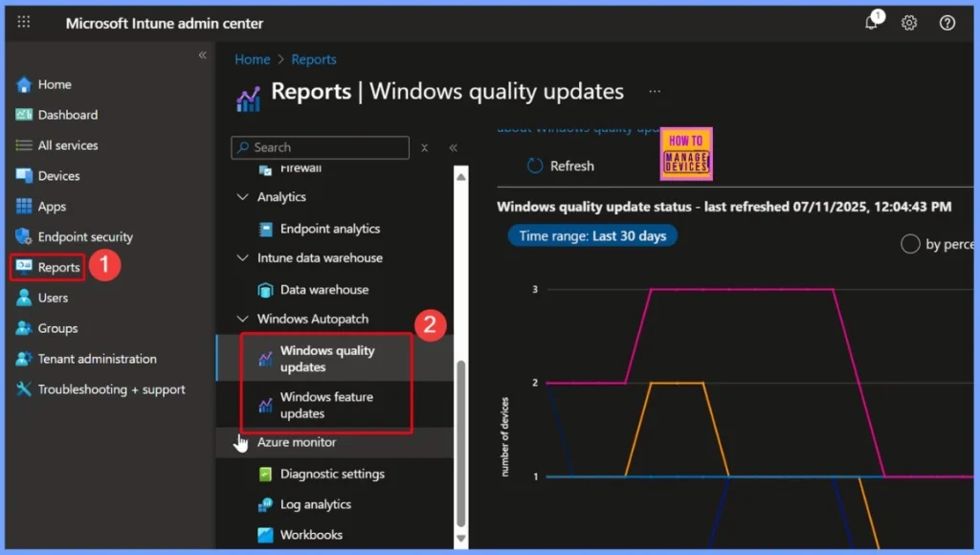980x555 pixels.
Task: Click the Home breadcrumb link
Action: coord(253,59)
